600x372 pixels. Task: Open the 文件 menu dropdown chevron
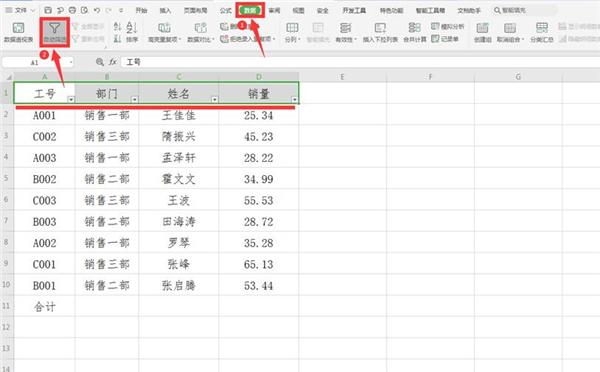pos(33,10)
